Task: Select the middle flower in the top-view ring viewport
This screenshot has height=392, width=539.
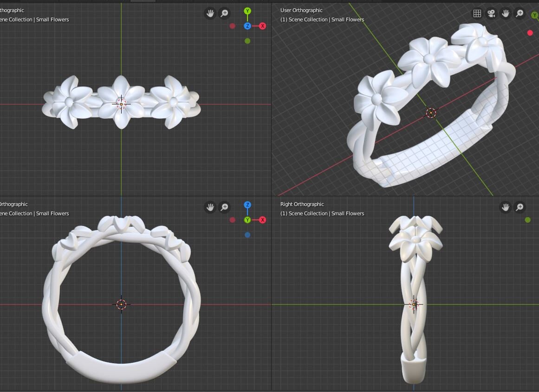Action: 121,102
